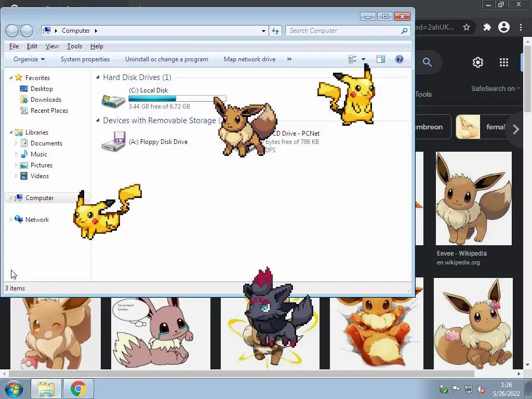This screenshot has height=399, width=532.
Task: Click the refresh icon beside the address bar
Action: [275, 31]
